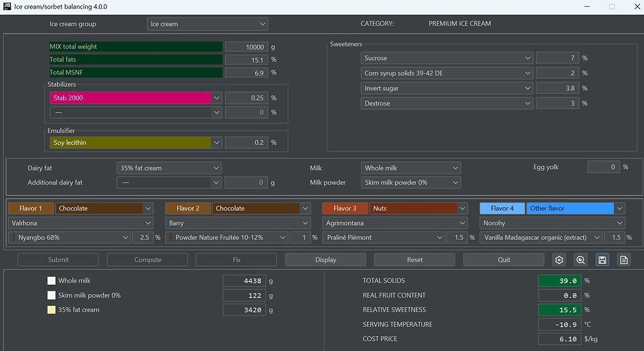Image resolution: width=644 pixels, height=351 pixels.
Task: Click the magnifier zoom icon
Action: tap(580, 260)
